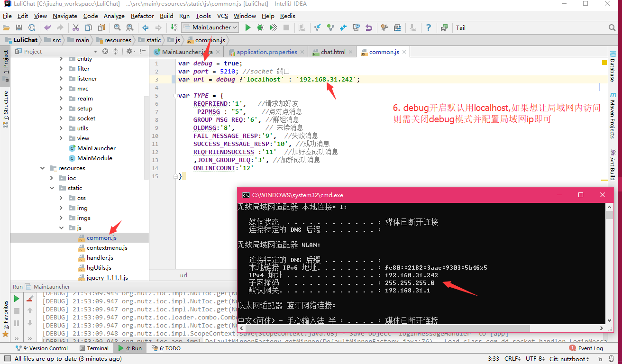622x364 pixels.
Task: Run with coverage icon
Action: click(273, 27)
